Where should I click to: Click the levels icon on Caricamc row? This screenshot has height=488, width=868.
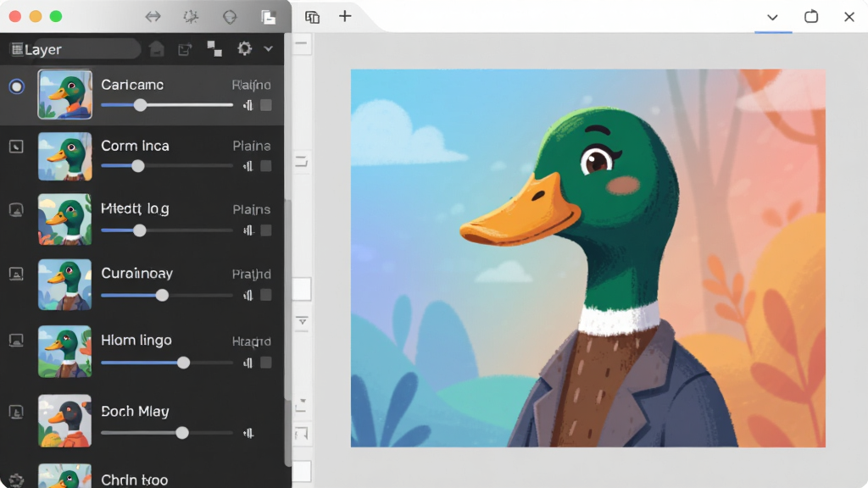248,105
